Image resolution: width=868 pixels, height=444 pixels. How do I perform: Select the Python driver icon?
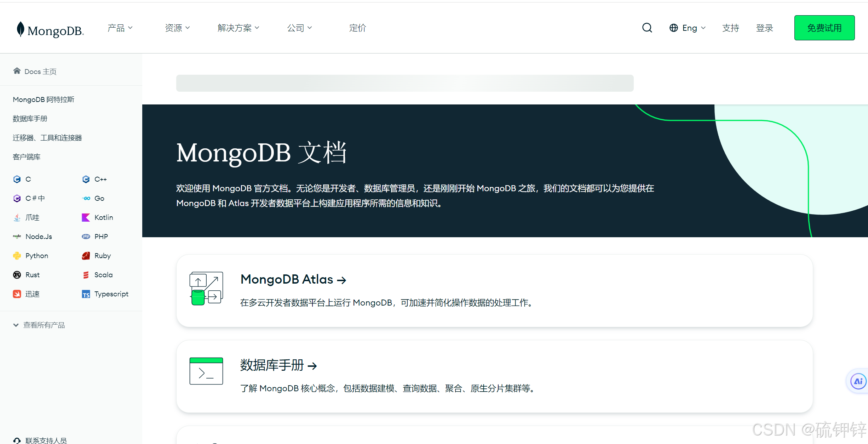tap(17, 255)
